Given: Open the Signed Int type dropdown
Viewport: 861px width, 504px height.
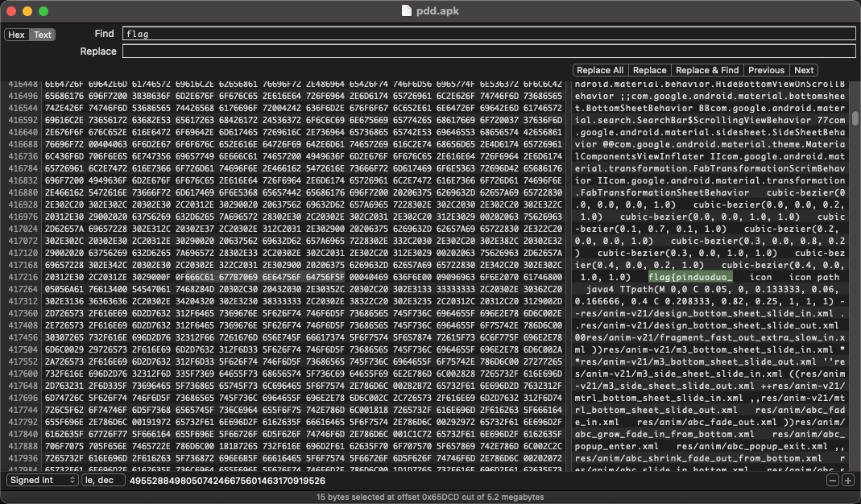Looking at the screenshot, I should tap(43, 481).
